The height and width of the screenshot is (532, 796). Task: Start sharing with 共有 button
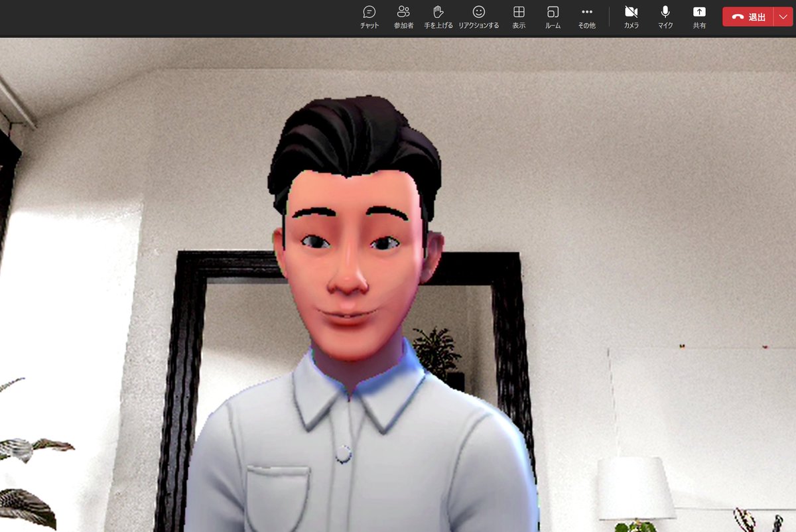(699, 17)
